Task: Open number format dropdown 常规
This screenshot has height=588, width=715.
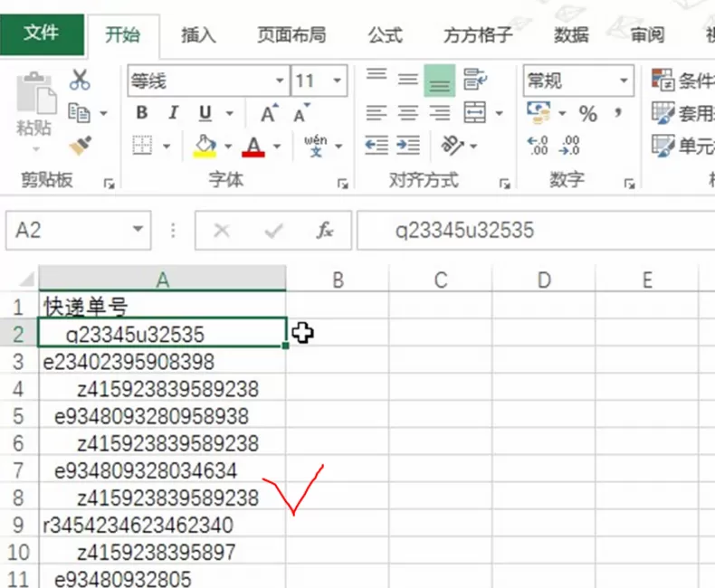Action: (x=624, y=81)
